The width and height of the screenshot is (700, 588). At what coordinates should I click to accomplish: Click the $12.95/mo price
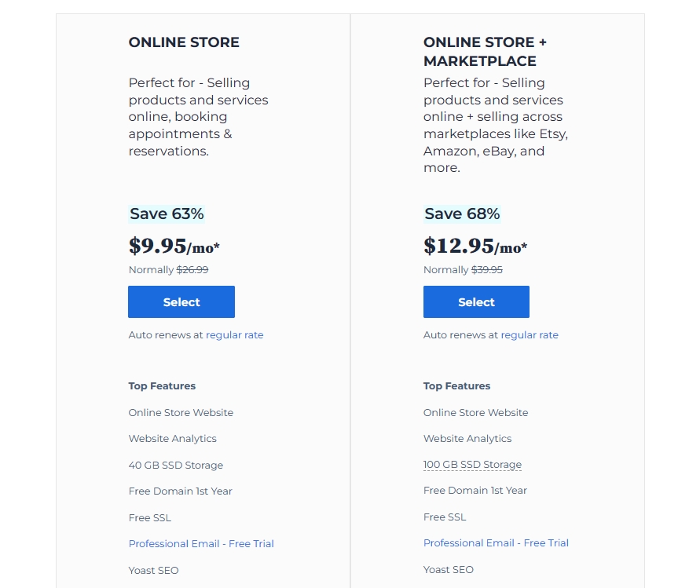[x=475, y=247]
